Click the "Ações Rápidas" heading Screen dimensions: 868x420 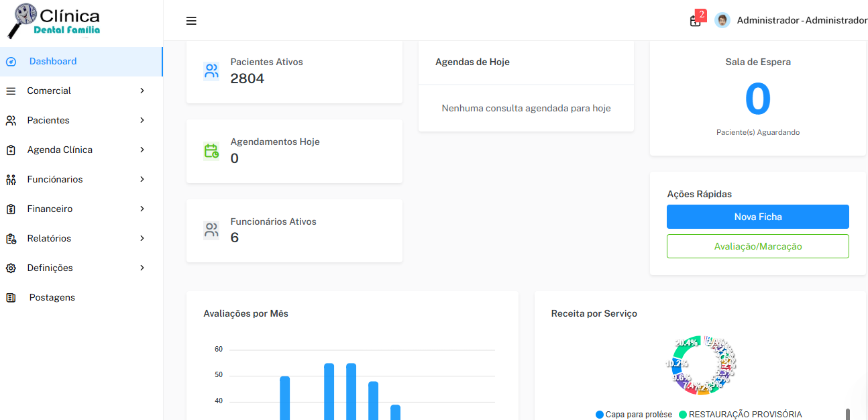700,194
